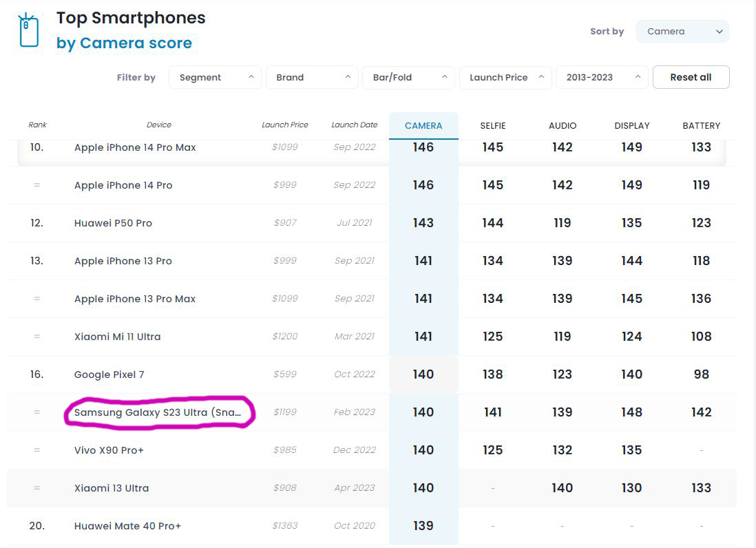Screen dimensions: 756x548
Task: Select the BATTERY column tab
Action: (701, 126)
